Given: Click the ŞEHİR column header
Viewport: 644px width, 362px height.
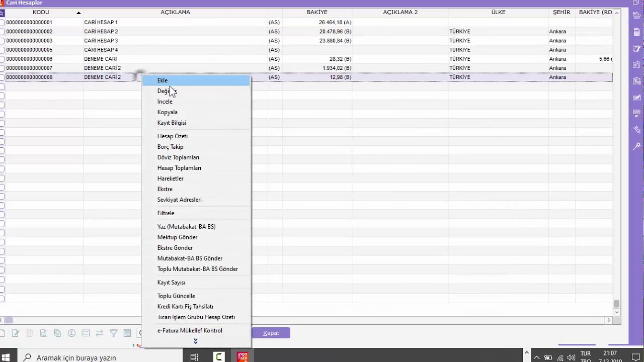Looking at the screenshot, I should [x=561, y=12].
